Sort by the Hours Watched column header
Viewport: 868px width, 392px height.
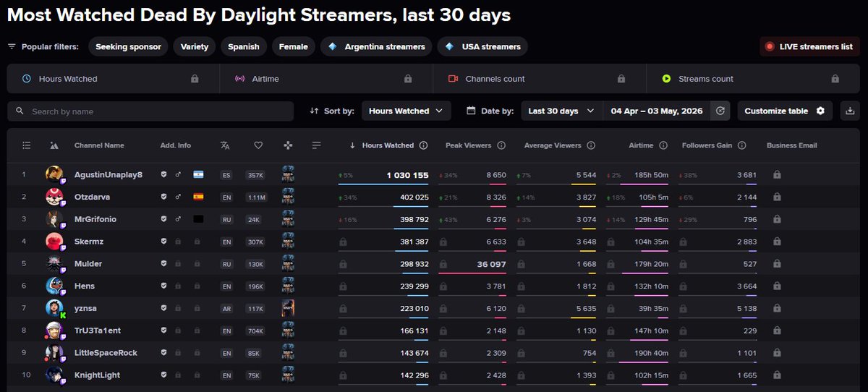pyautogui.click(x=388, y=145)
